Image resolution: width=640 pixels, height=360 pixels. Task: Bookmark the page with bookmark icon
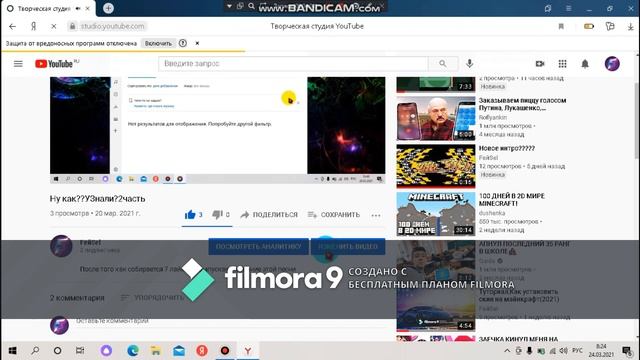click(x=561, y=26)
